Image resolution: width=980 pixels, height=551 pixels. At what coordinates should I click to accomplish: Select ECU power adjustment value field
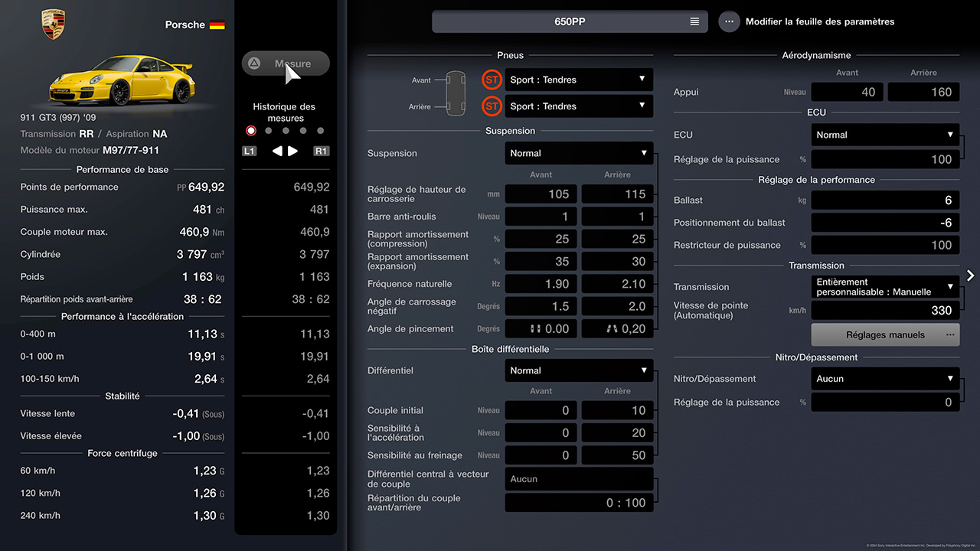tap(885, 159)
